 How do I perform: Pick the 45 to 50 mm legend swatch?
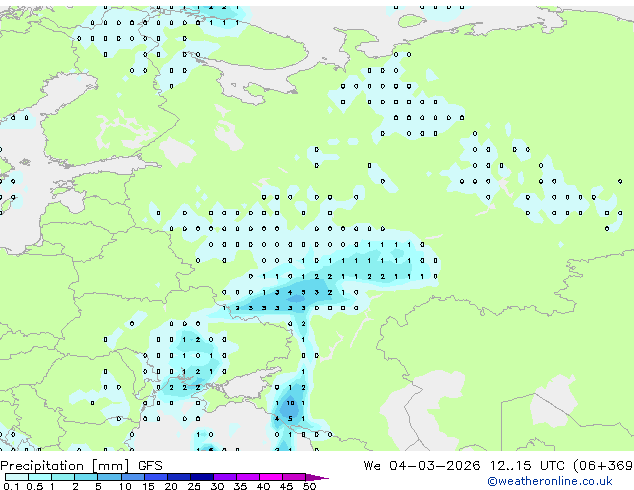pos(294,477)
